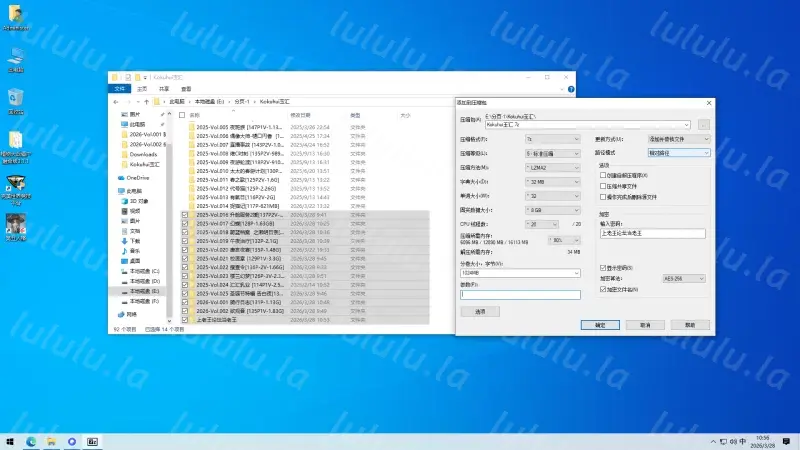Open the path mode dropdown

[679, 153]
